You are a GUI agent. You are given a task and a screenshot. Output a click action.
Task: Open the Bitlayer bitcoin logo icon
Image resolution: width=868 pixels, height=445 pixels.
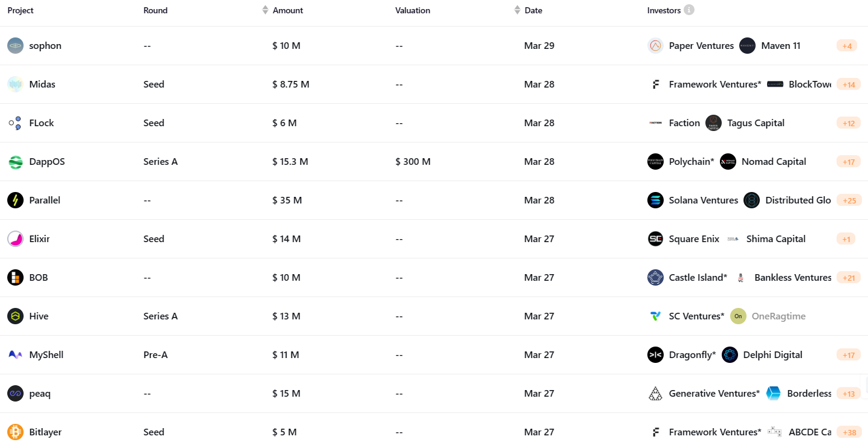point(15,432)
